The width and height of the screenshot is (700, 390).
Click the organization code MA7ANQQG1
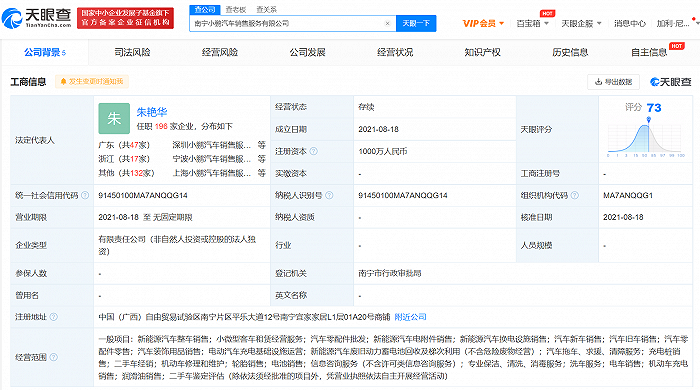[628, 195]
